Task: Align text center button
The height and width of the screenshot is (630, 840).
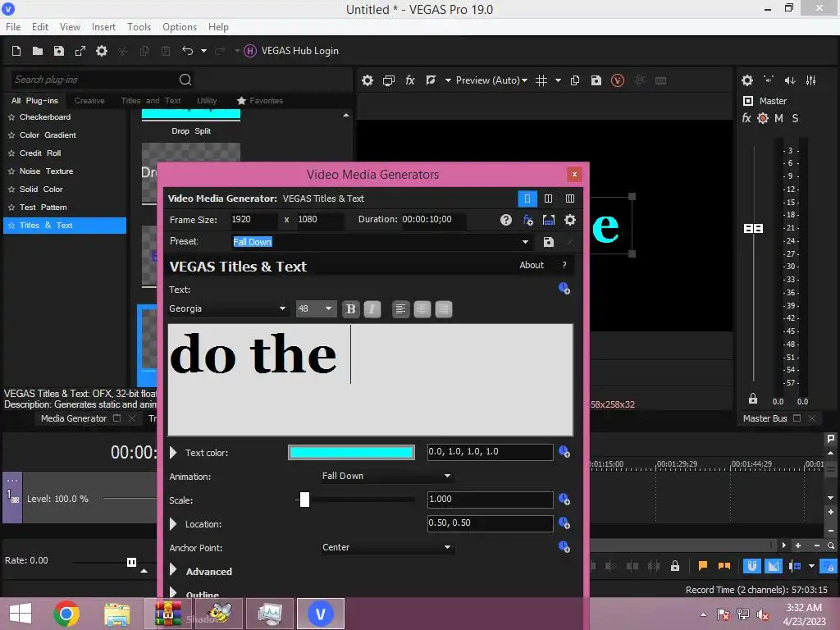Action: pyautogui.click(x=422, y=309)
